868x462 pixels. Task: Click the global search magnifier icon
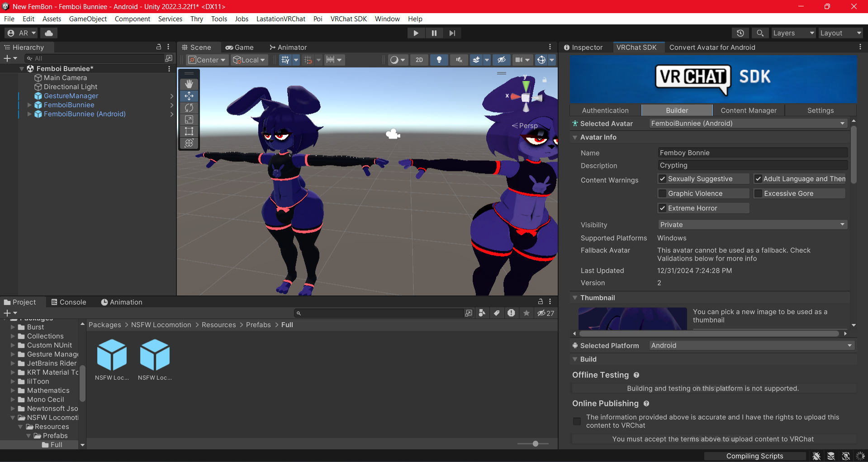point(760,33)
